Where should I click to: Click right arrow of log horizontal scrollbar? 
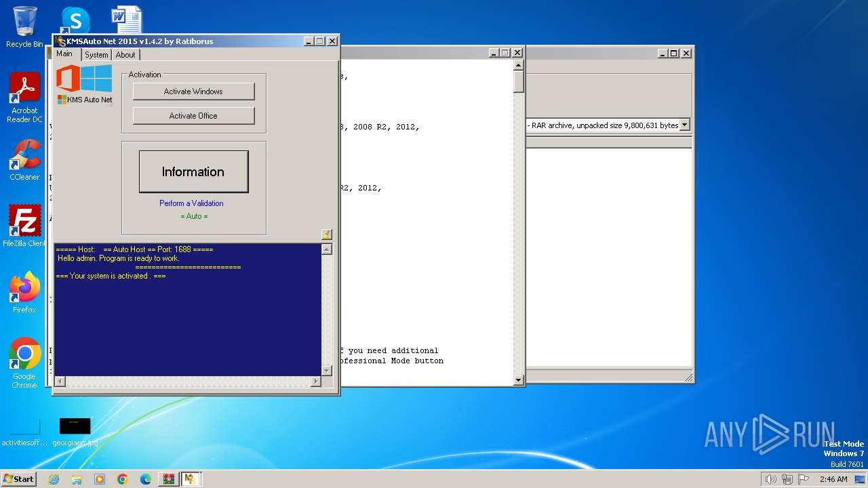[315, 382]
